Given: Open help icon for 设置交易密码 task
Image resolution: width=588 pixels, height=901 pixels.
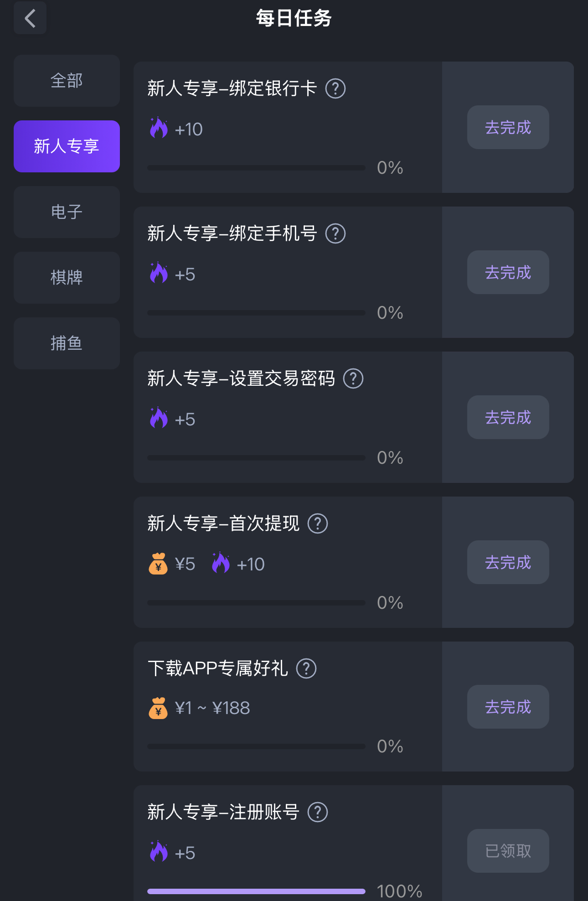Looking at the screenshot, I should [x=353, y=378].
